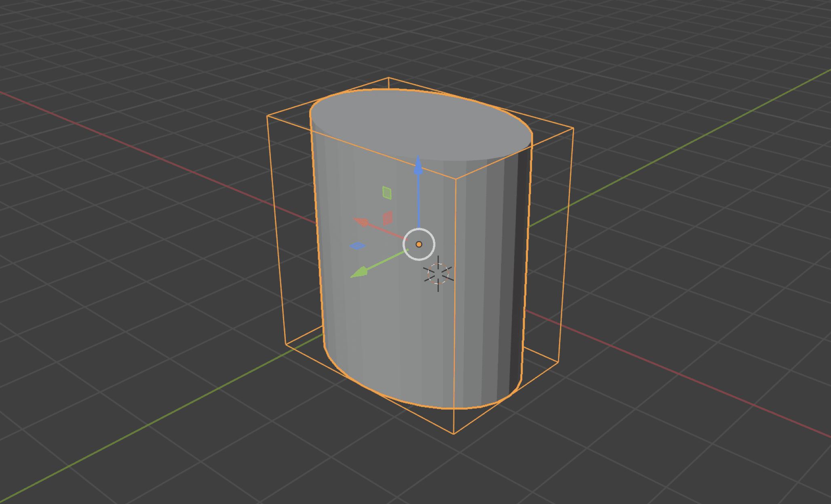This screenshot has width=831, height=504.
Task: Click the bounding box top back corner
Action: tap(388, 78)
